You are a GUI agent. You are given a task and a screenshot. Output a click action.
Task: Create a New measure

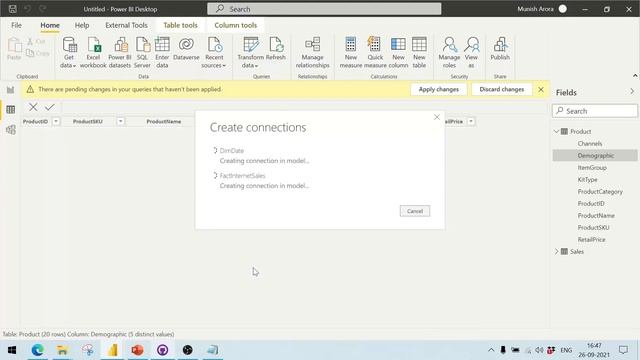(x=351, y=52)
